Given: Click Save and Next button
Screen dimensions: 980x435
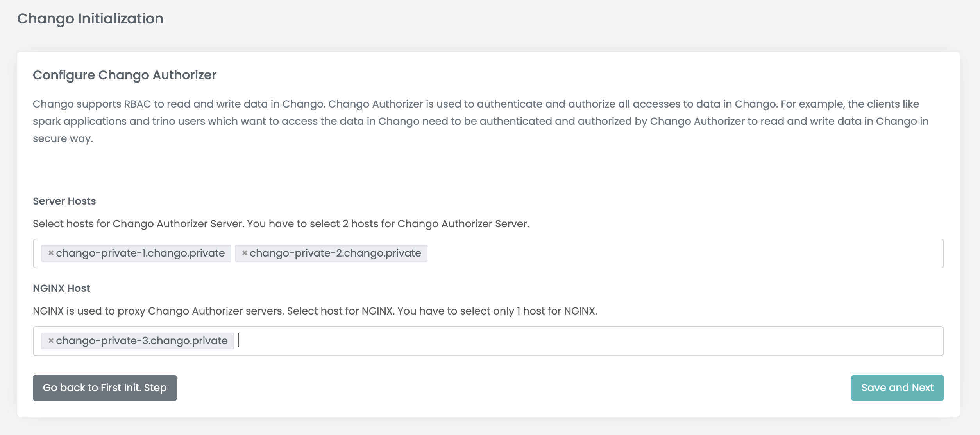Looking at the screenshot, I should coord(897,388).
